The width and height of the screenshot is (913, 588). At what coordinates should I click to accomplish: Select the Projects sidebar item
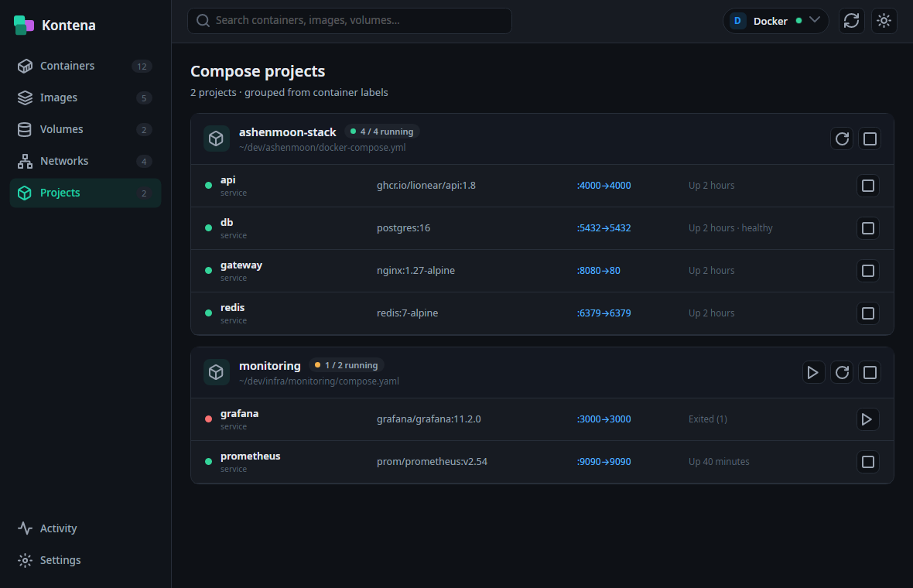click(85, 193)
